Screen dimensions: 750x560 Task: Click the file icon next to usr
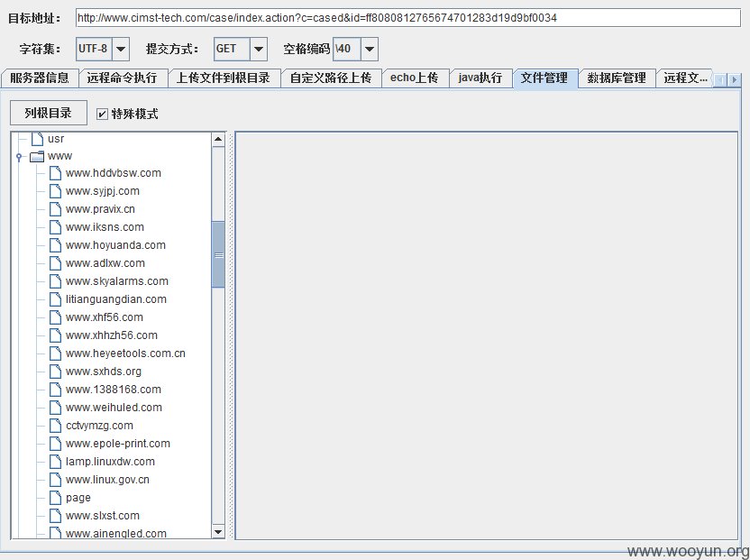coord(37,139)
